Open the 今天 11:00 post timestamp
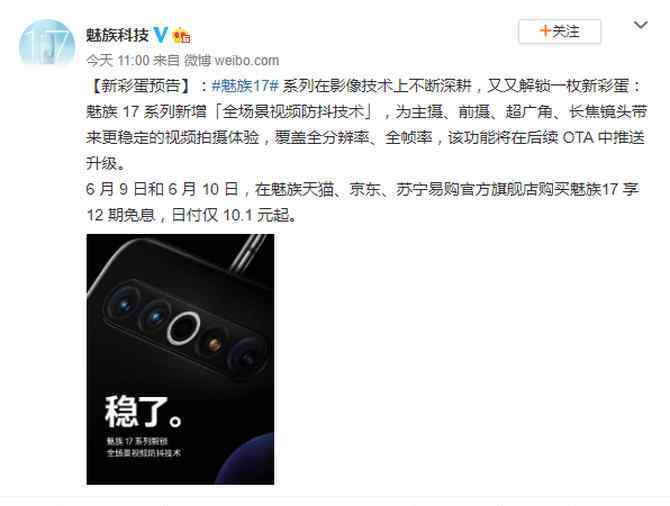This screenshot has width=670, height=506. 118,60
